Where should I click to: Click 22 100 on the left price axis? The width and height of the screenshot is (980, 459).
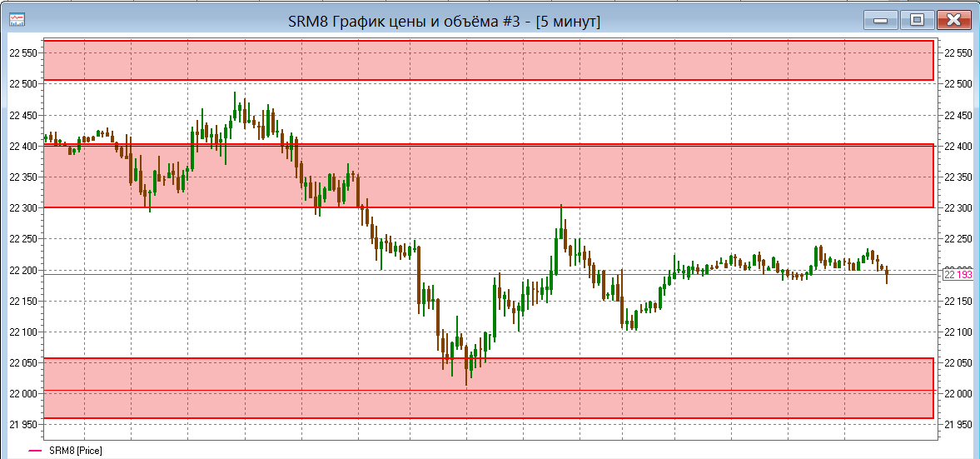click(23, 332)
